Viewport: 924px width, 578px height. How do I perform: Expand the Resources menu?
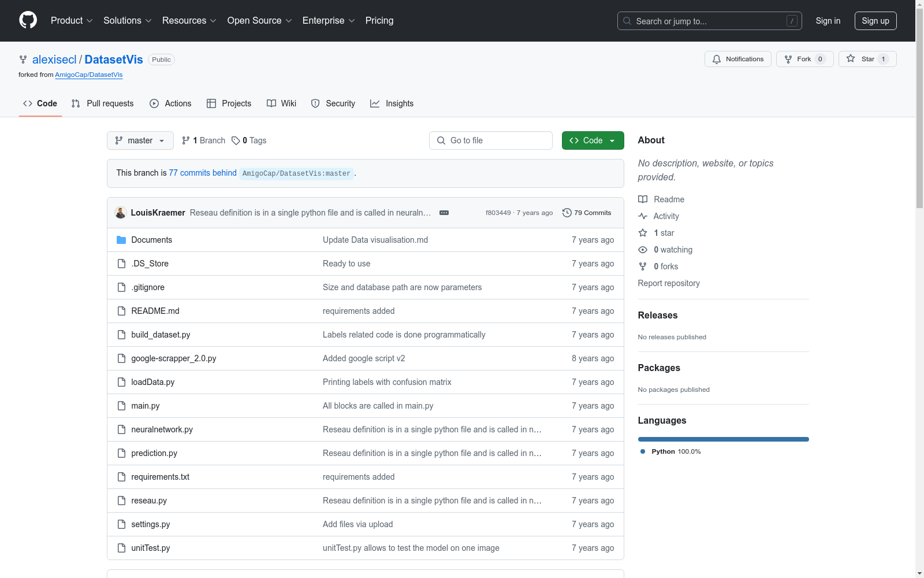(x=189, y=20)
